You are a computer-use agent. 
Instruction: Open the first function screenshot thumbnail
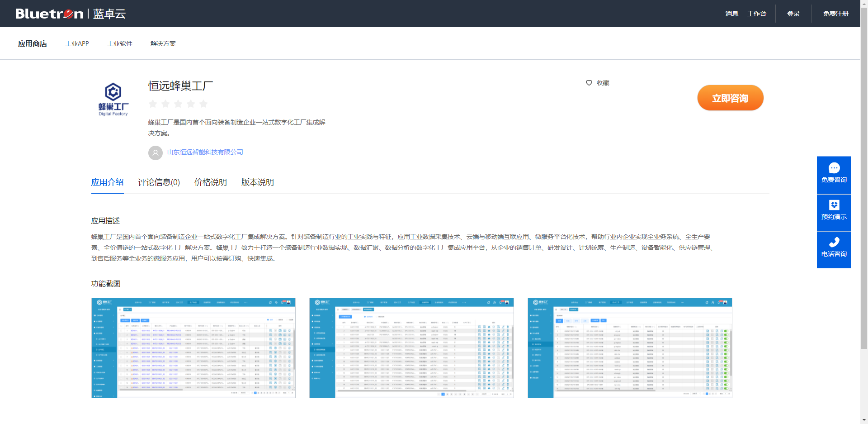193,348
